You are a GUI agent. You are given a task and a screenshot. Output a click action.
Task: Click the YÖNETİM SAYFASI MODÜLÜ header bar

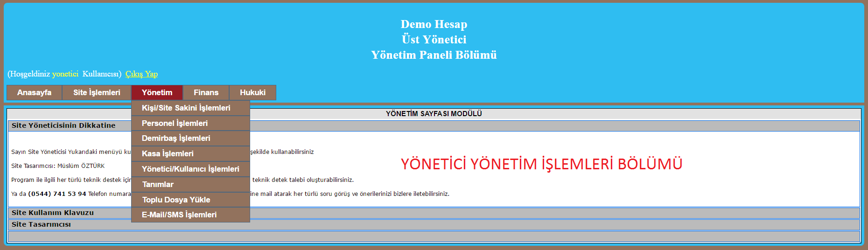pos(434,113)
